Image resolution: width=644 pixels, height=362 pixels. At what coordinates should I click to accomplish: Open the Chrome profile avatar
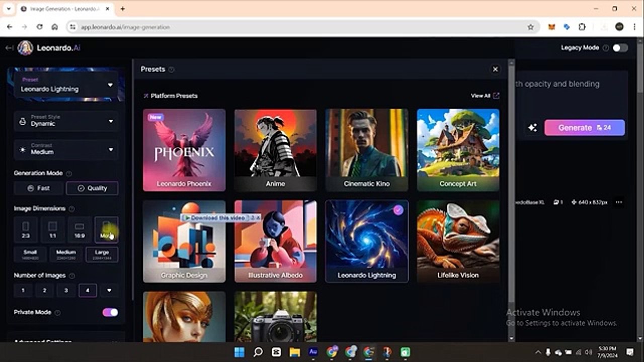click(x=619, y=27)
